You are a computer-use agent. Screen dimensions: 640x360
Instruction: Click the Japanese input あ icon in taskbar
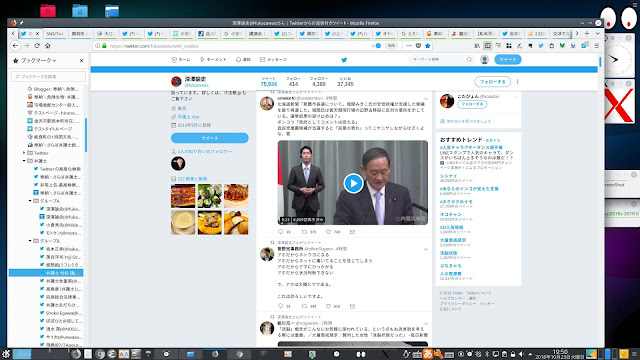pyautogui.click(x=428, y=354)
